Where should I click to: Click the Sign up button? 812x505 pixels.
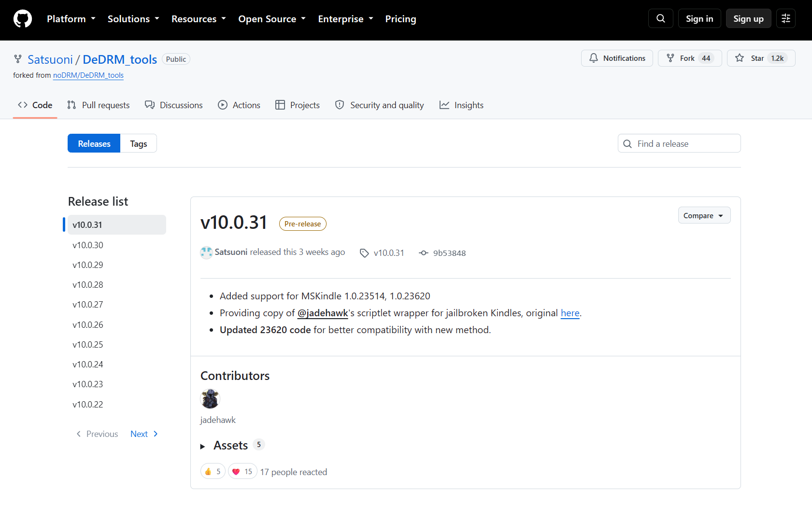pos(749,18)
